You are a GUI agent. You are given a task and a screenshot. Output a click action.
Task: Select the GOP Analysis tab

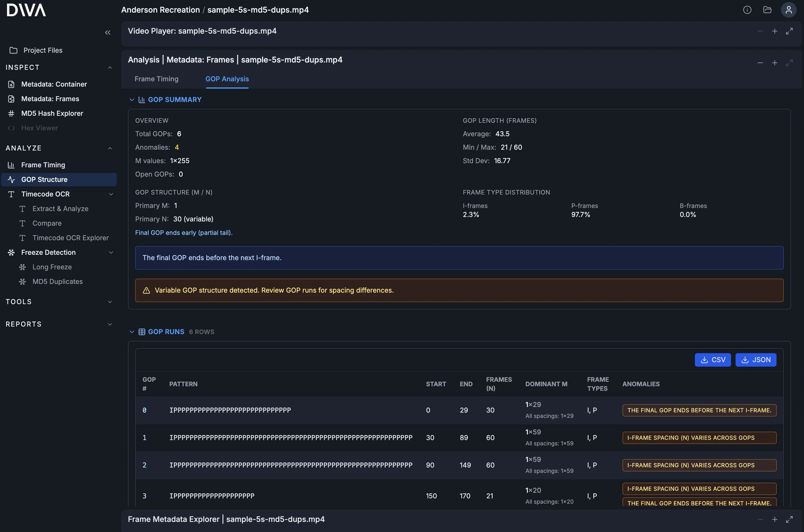pos(227,79)
